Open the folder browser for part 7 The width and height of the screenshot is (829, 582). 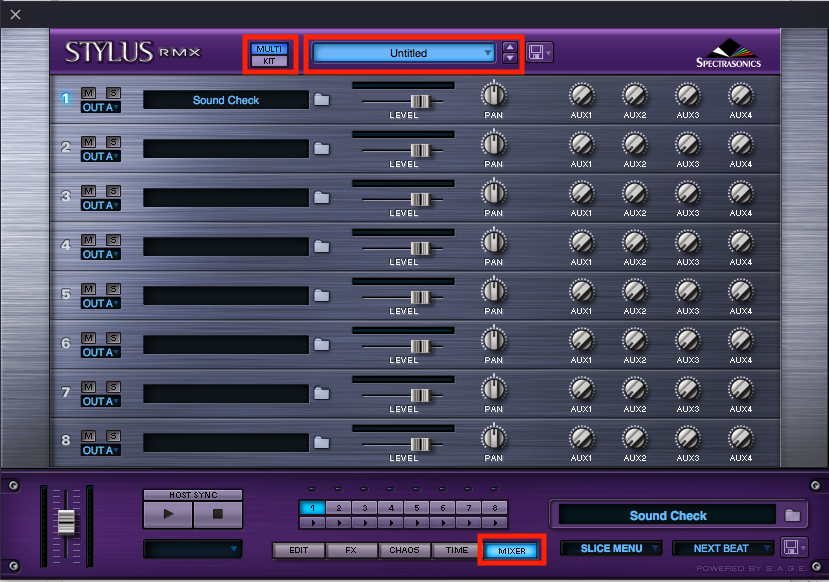point(321,393)
